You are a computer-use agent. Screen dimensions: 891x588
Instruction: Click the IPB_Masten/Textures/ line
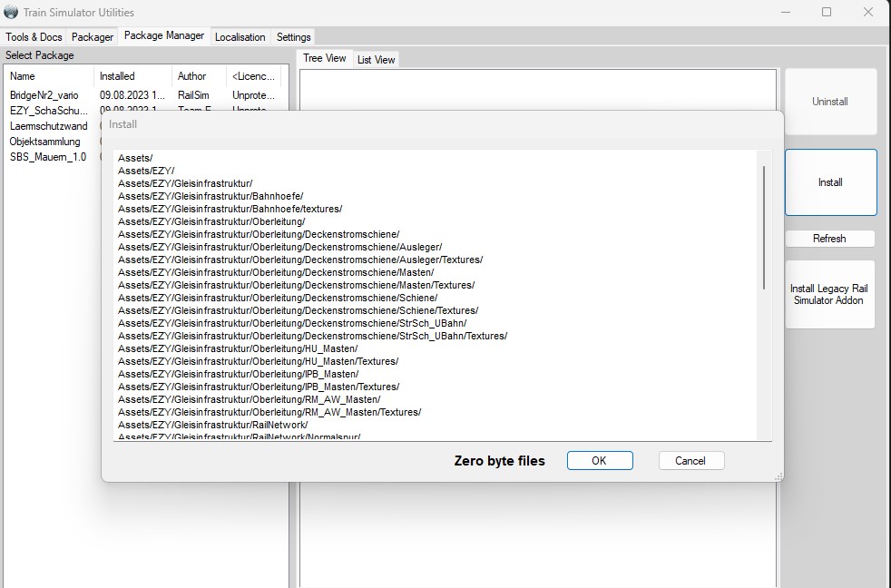[259, 387]
